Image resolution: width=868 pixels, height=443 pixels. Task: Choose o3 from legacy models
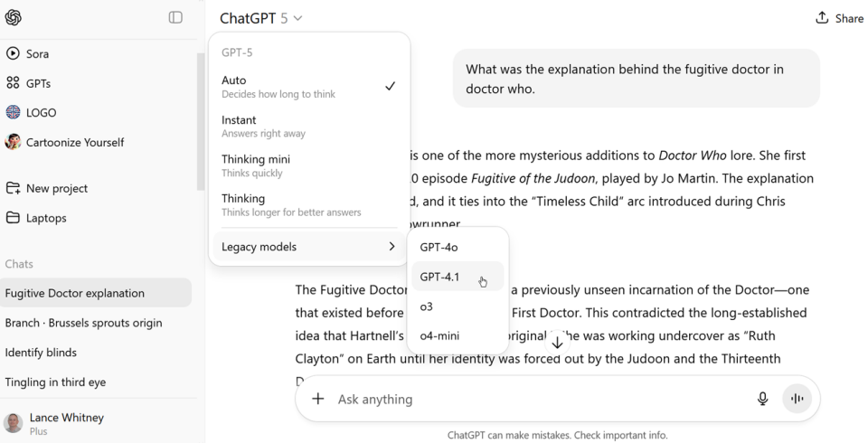(x=427, y=306)
